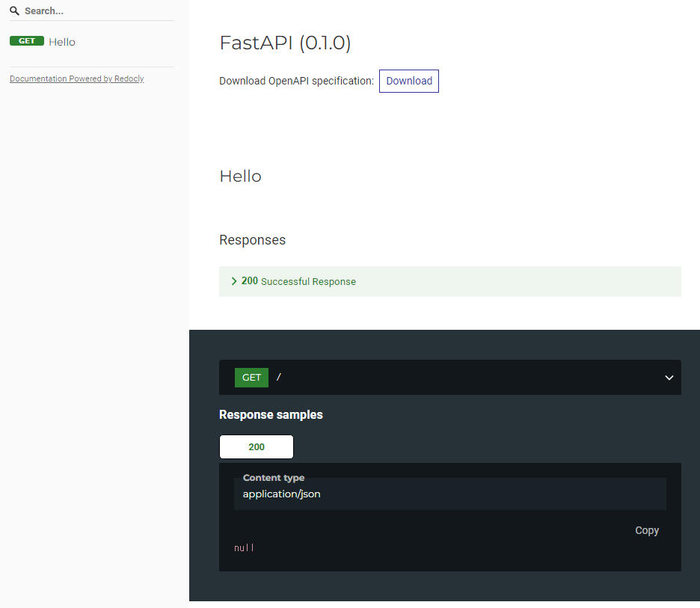Image resolution: width=700 pixels, height=608 pixels.
Task: Click the green GET badge beside Hello
Action: (x=27, y=41)
